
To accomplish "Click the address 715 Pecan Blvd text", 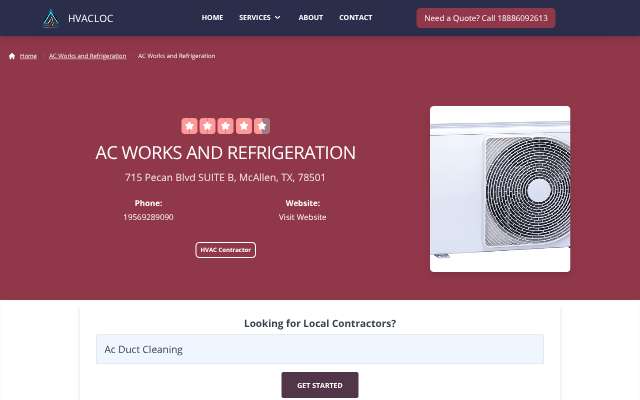I will (x=225, y=178).
